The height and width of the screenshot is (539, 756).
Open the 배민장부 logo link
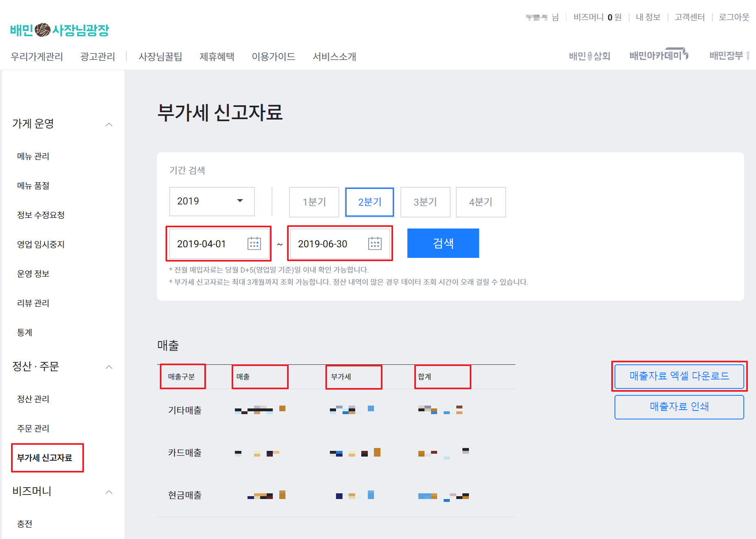pyautogui.click(x=729, y=55)
